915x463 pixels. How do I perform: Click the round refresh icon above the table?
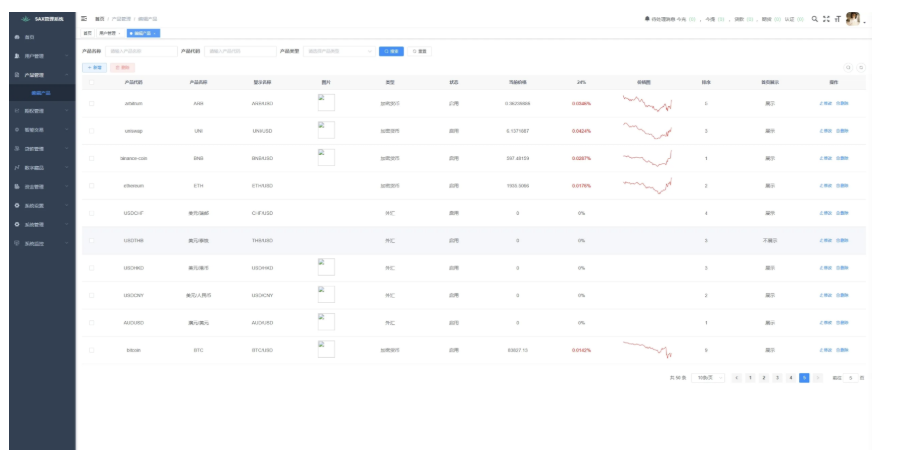pyautogui.click(x=861, y=67)
